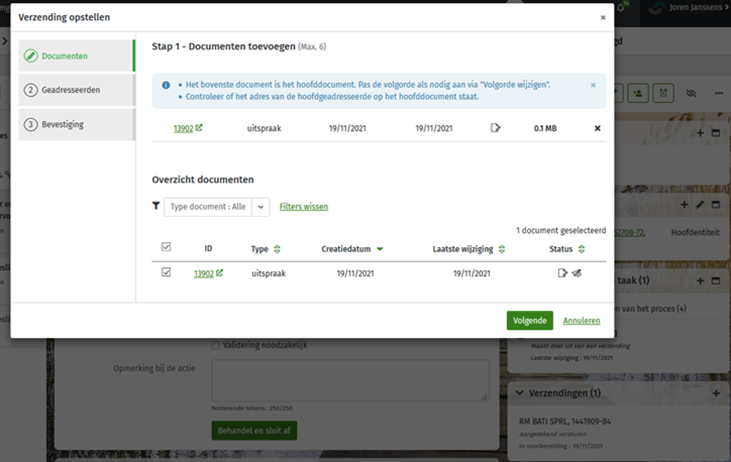Sort by Laatste wijziging using its arrows
The image size is (731, 462).
tap(502, 249)
